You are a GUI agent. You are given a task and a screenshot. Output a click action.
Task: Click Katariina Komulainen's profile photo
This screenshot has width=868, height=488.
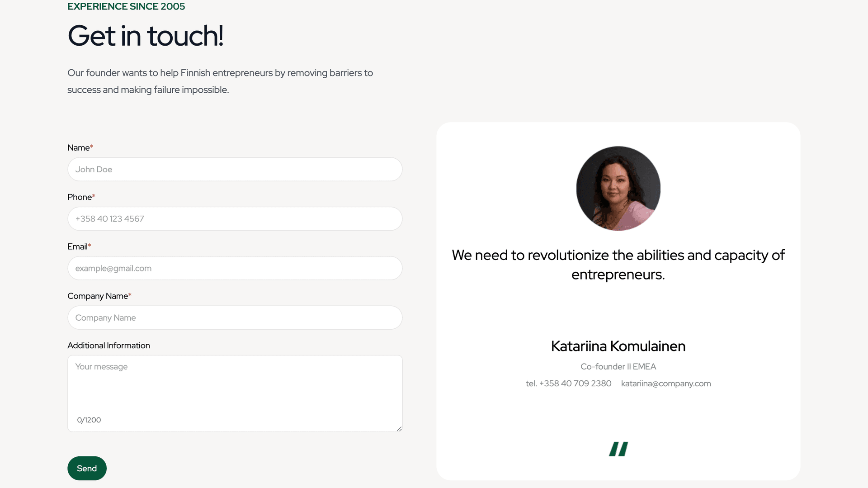click(618, 188)
